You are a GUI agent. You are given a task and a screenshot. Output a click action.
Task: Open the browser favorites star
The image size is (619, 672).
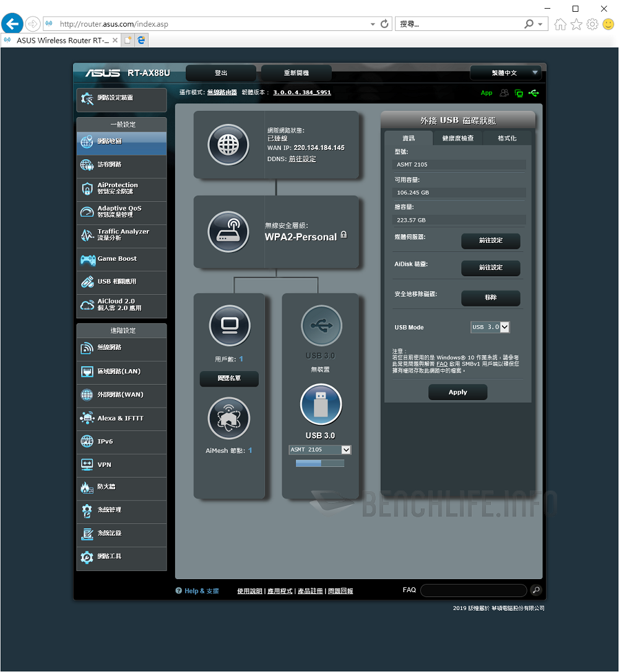[576, 24]
